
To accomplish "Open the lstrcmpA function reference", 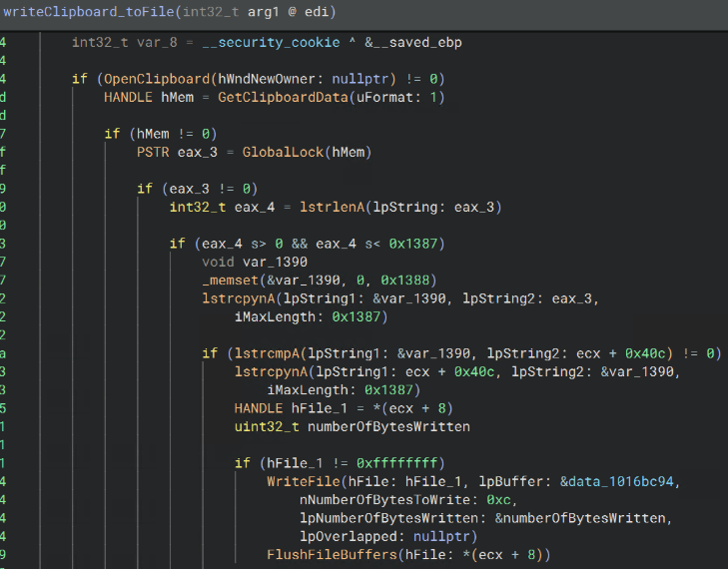I will 267,353.
